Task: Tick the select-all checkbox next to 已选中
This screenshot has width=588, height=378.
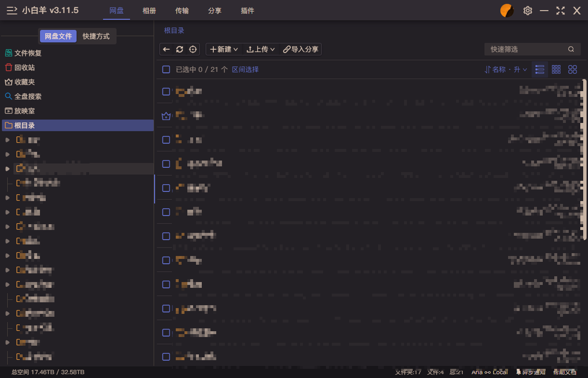Action: (166, 69)
